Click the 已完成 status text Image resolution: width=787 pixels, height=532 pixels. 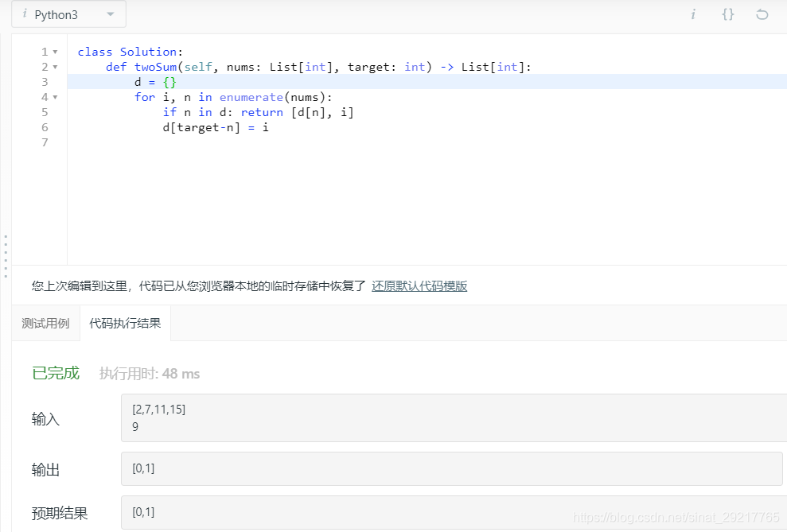(54, 374)
